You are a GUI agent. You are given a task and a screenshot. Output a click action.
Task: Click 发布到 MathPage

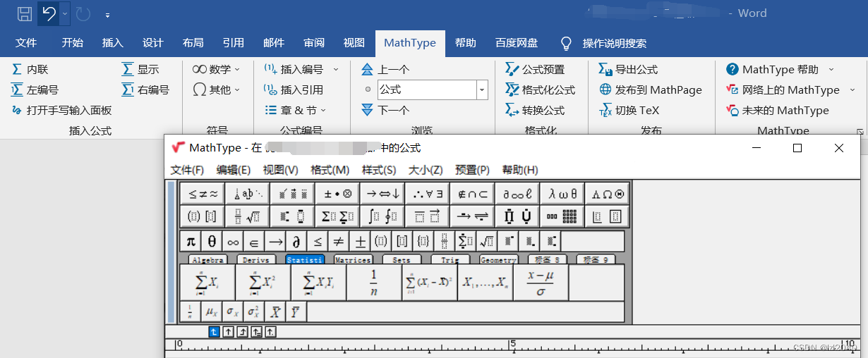click(x=651, y=89)
